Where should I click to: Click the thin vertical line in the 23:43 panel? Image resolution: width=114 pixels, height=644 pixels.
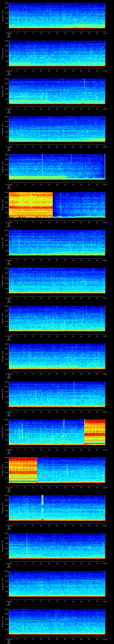click(27, 546)
